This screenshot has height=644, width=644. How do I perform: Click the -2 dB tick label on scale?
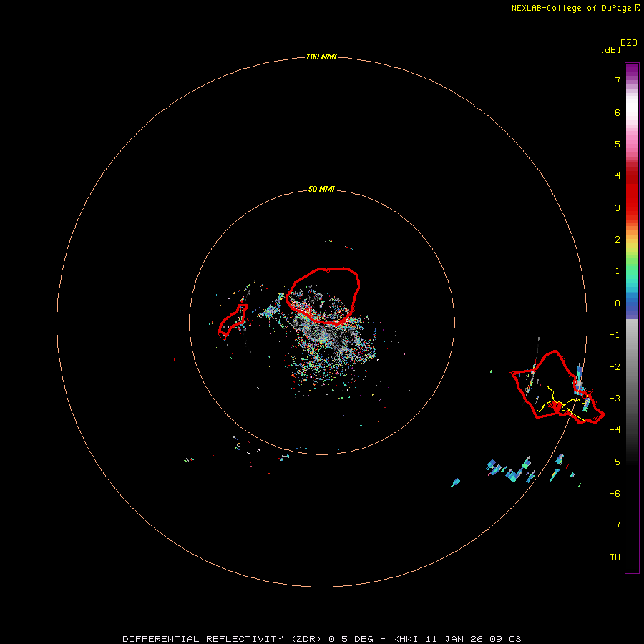tap(615, 366)
